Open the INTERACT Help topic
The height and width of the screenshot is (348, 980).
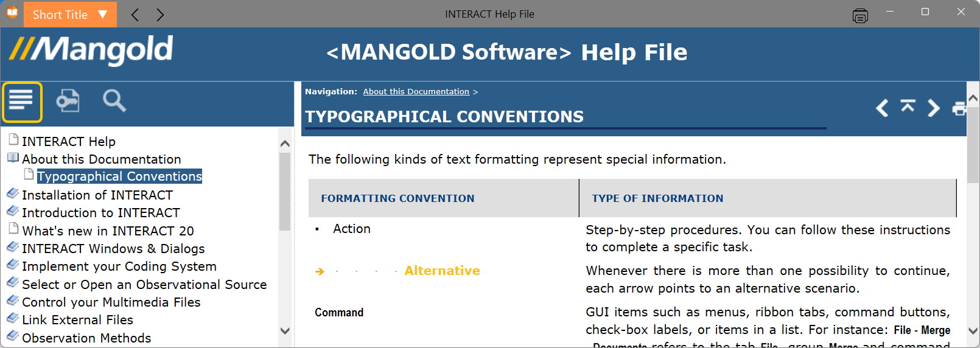(69, 141)
